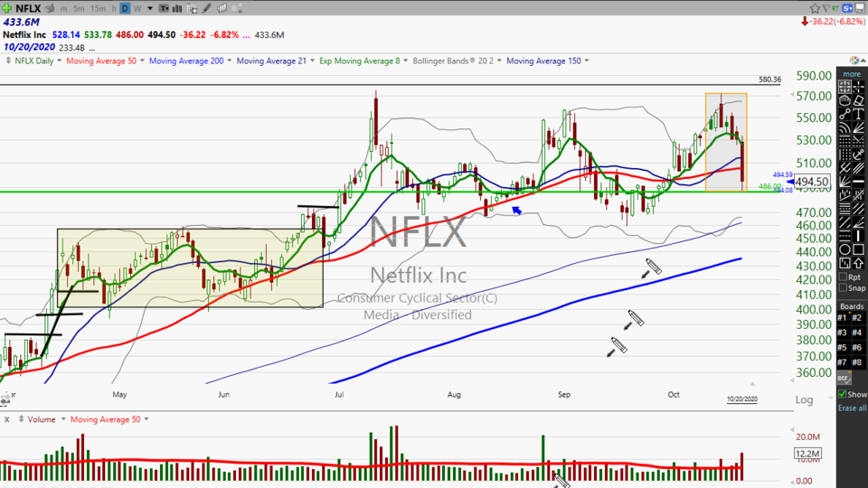This screenshot has width=868, height=488.
Task: Select the rectangle shape tool
Action: (859, 249)
